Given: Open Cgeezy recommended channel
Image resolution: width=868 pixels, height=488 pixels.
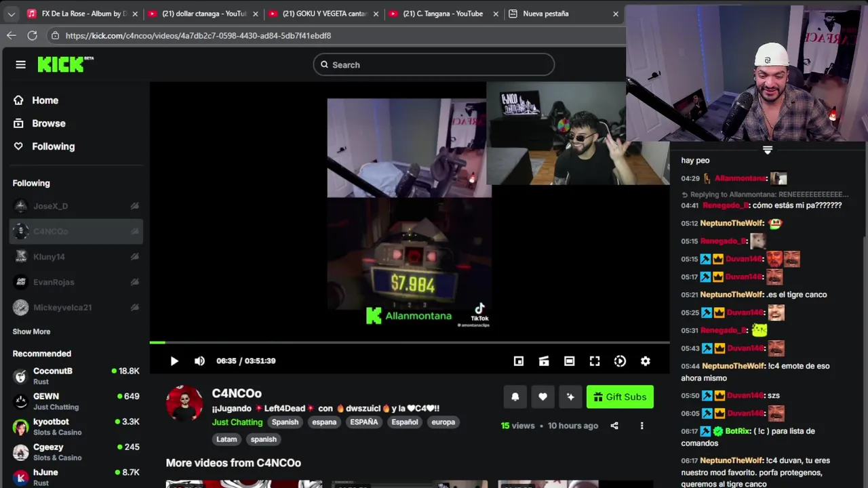Looking at the screenshot, I should coord(76,452).
